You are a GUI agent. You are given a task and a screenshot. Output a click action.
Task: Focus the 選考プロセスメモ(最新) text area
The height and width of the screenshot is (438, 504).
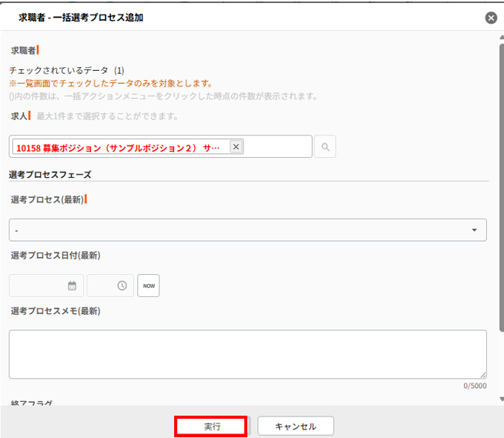(247, 354)
